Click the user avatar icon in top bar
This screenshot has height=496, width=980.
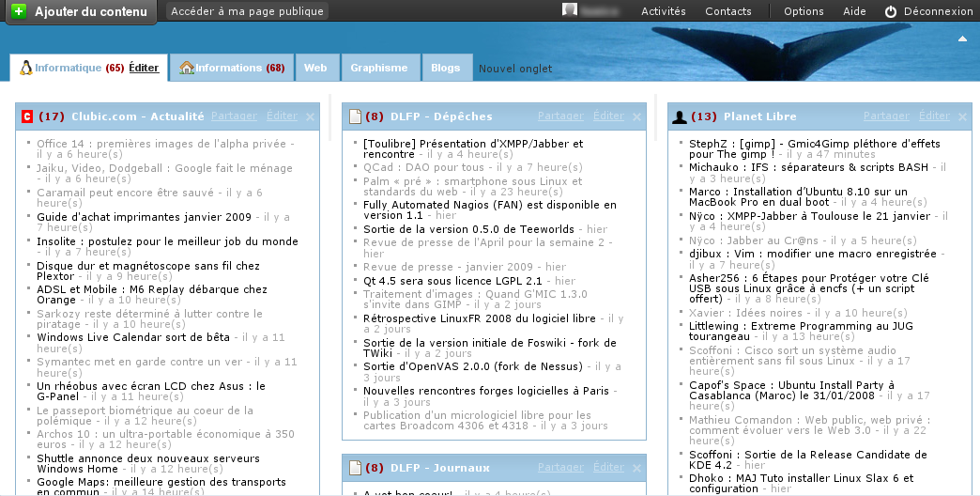click(x=570, y=9)
